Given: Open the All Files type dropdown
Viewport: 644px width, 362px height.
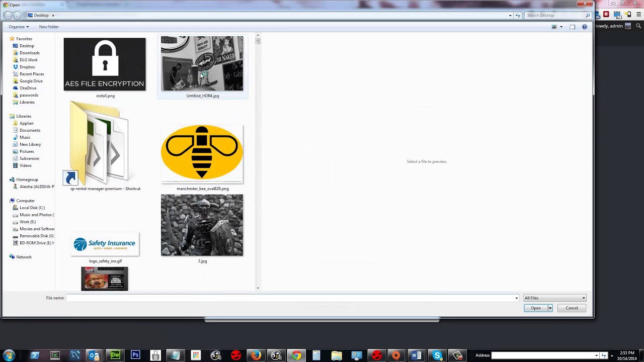Looking at the screenshot, I should click(x=554, y=298).
